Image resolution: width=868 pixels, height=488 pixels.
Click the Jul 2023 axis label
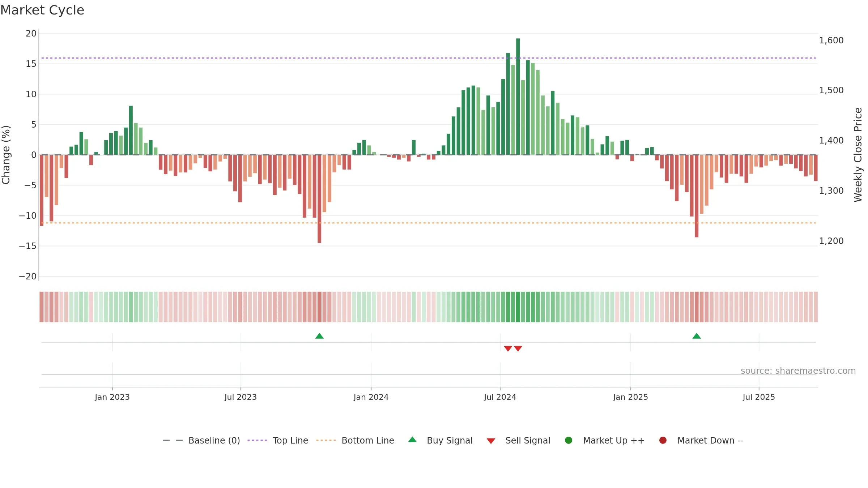pos(241,397)
